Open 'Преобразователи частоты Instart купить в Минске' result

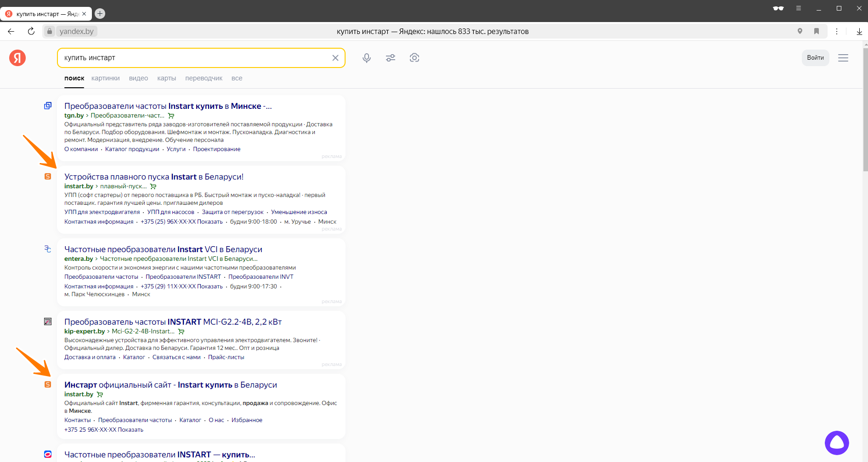168,106
